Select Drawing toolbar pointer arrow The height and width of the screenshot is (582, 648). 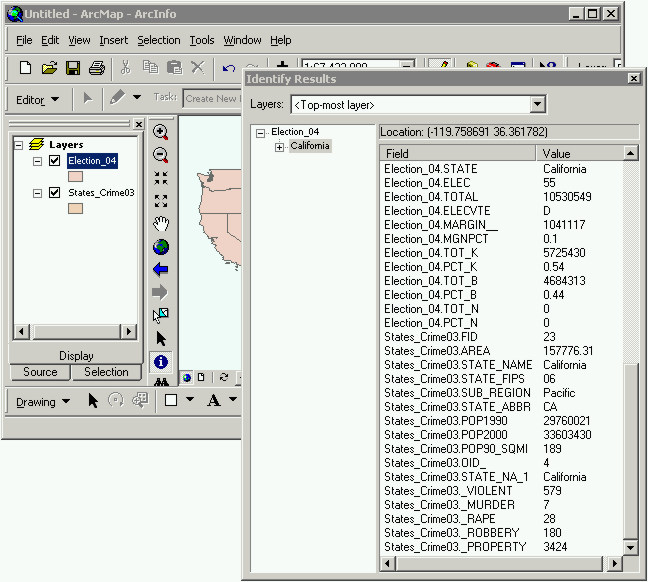point(93,401)
